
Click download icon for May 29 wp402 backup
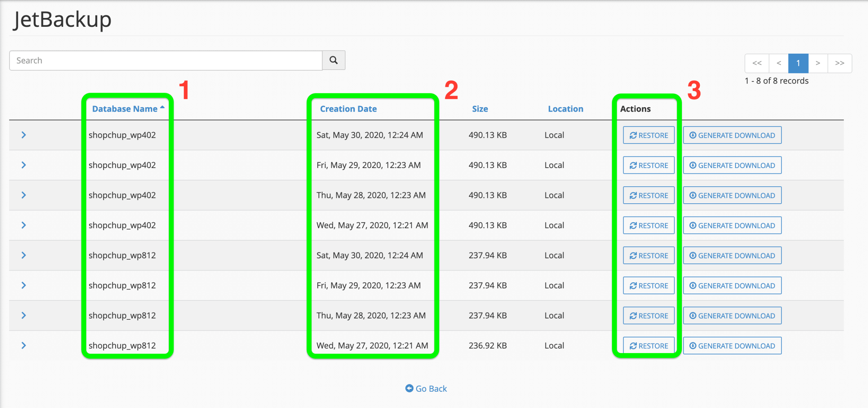pos(693,165)
